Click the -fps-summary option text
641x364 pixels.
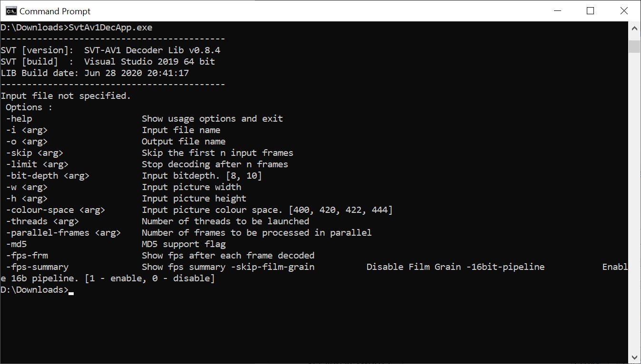click(37, 267)
